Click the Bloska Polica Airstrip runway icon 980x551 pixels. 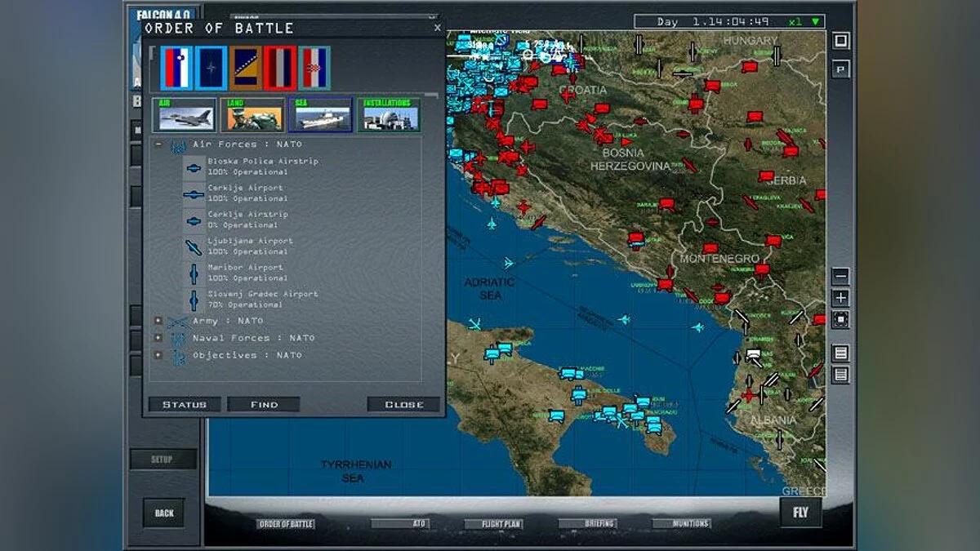(194, 168)
